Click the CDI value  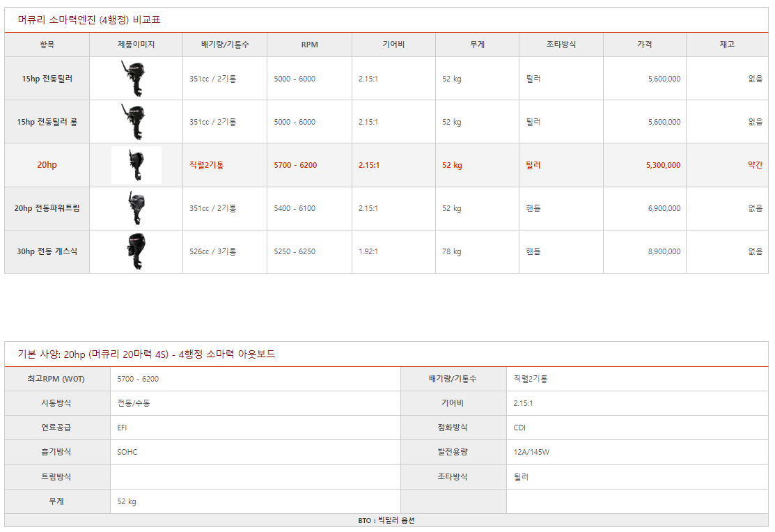[x=519, y=427]
